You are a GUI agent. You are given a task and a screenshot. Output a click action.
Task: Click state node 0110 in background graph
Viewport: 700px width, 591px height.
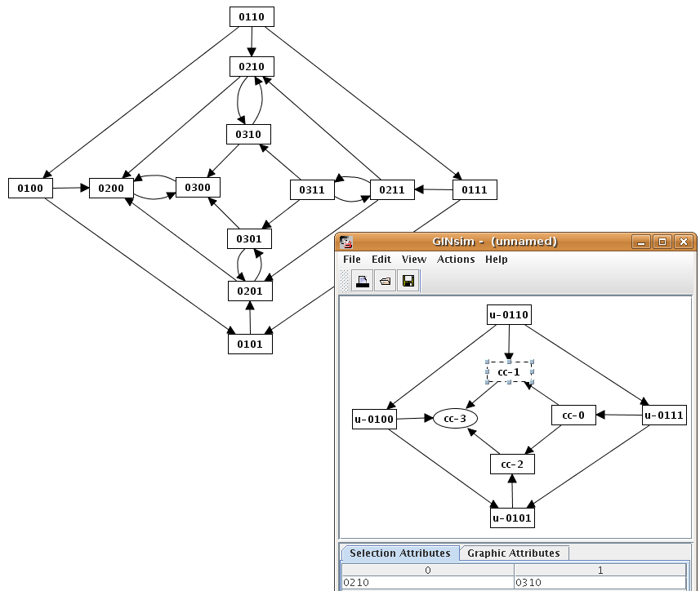252,17
